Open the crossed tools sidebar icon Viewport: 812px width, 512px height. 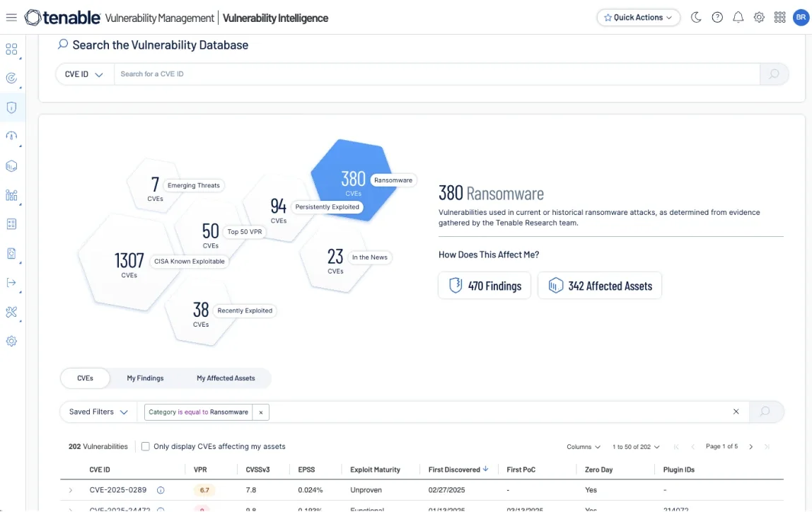[11, 312]
